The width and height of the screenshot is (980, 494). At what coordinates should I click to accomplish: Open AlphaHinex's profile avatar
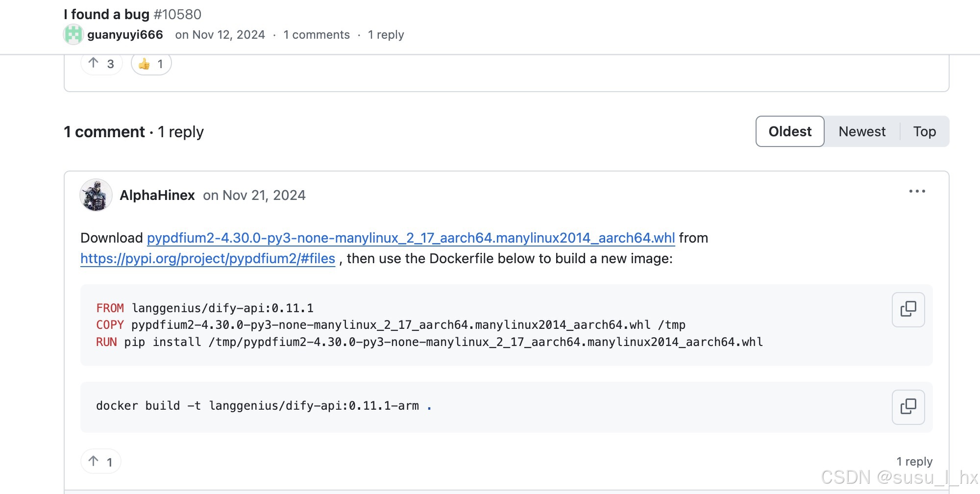[96, 195]
